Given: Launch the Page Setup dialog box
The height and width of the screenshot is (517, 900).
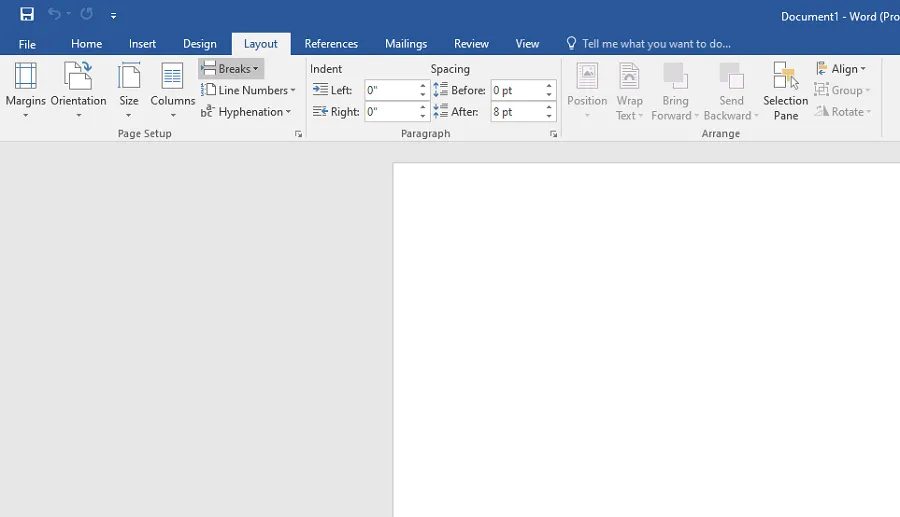Looking at the screenshot, I should [298, 134].
